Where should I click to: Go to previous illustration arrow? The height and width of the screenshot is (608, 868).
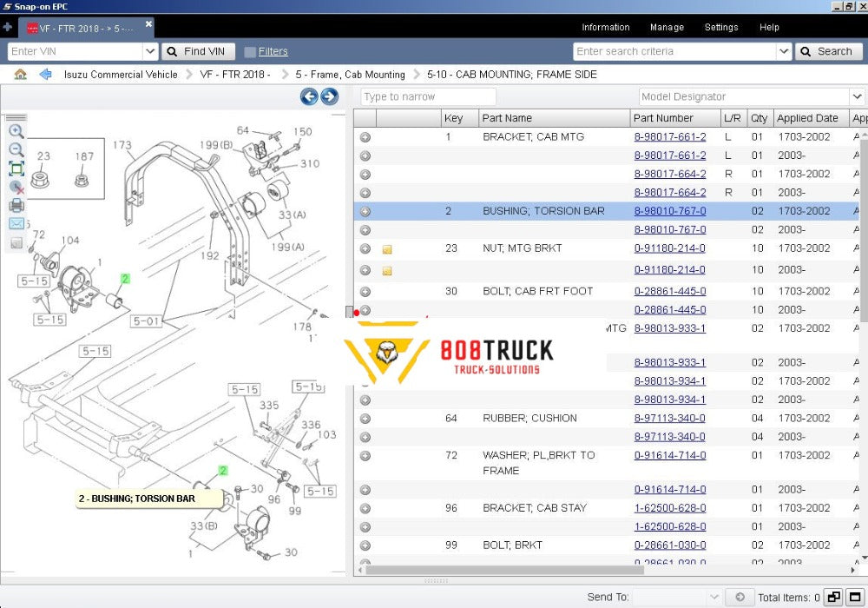pos(309,96)
